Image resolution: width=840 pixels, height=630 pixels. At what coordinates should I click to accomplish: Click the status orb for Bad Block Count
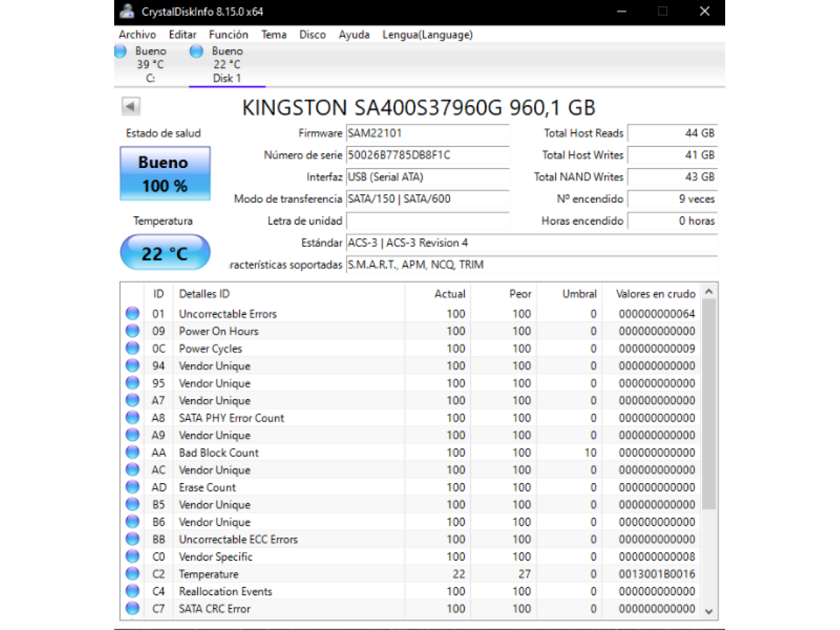pos(133,453)
